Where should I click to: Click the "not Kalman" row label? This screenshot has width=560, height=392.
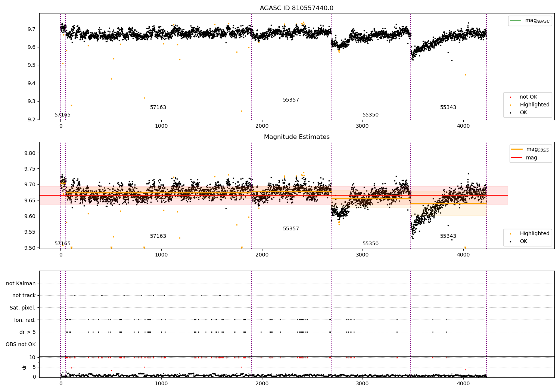pos(21,284)
